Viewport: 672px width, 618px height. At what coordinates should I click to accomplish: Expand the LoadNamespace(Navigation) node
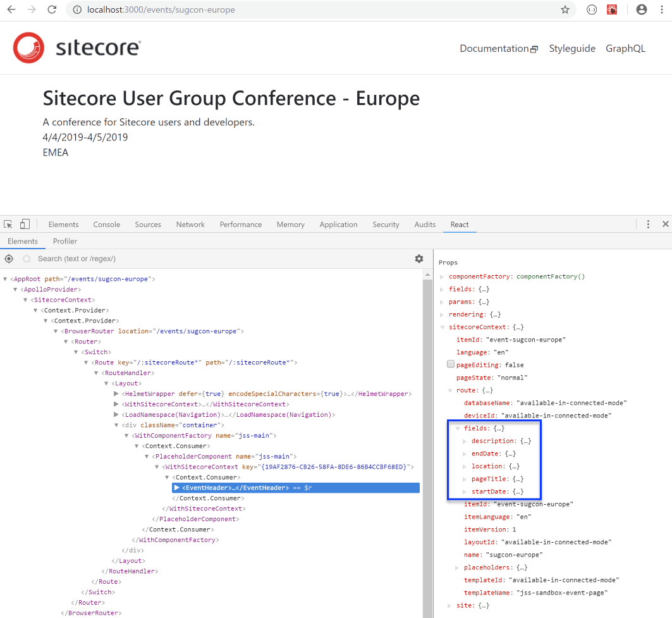(116, 415)
